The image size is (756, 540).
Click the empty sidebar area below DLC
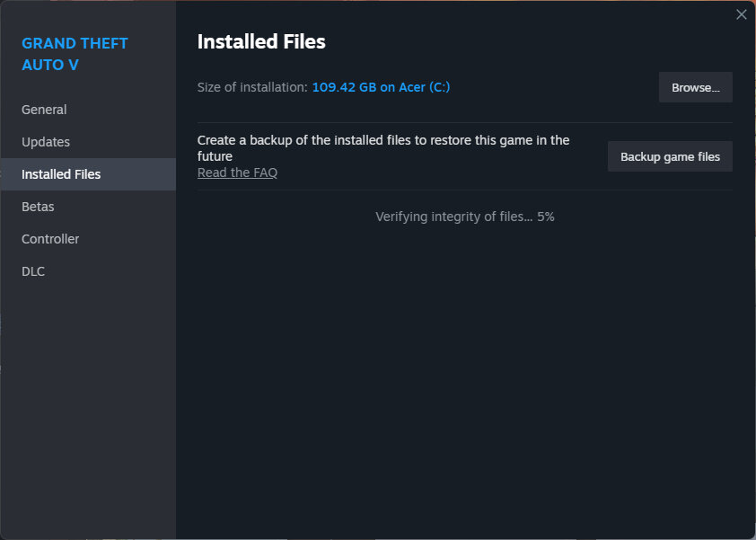point(88,404)
